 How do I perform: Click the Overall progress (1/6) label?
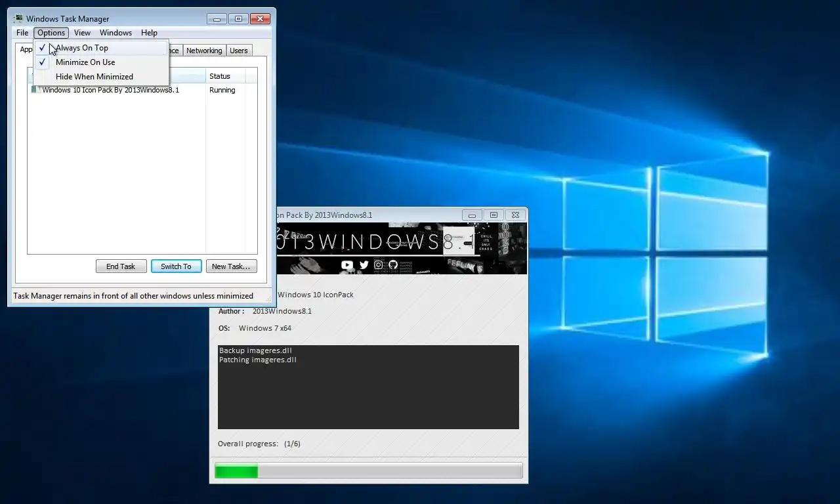coord(259,444)
